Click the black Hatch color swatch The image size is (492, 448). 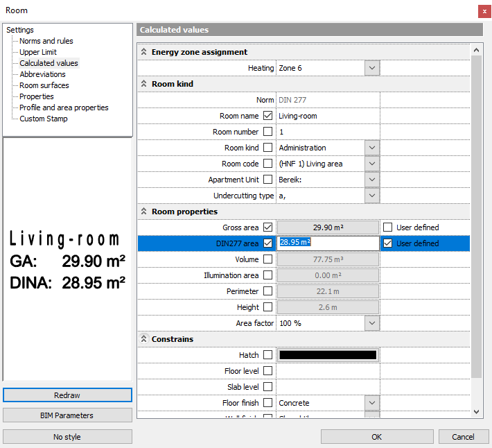(x=328, y=355)
